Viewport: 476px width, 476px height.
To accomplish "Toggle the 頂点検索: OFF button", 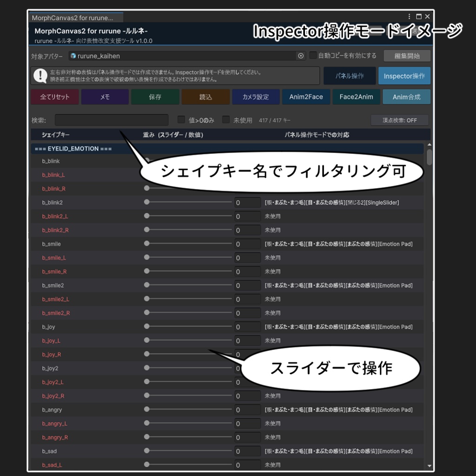I will coord(399,120).
